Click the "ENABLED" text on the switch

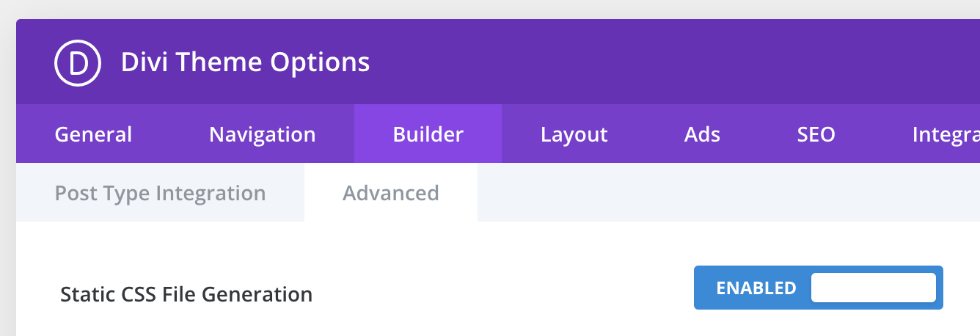pyautogui.click(x=756, y=288)
